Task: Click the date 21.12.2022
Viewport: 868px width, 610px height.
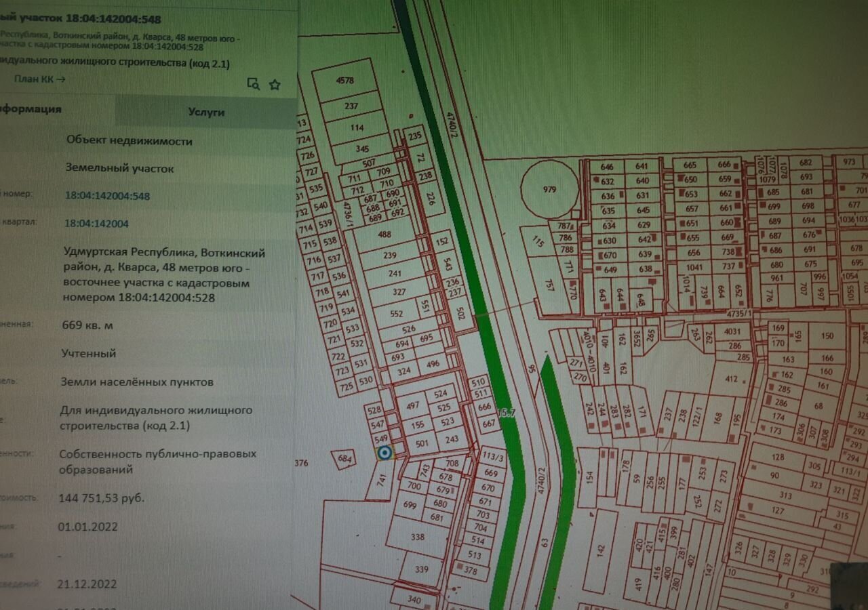Action: (x=87, y=584)
